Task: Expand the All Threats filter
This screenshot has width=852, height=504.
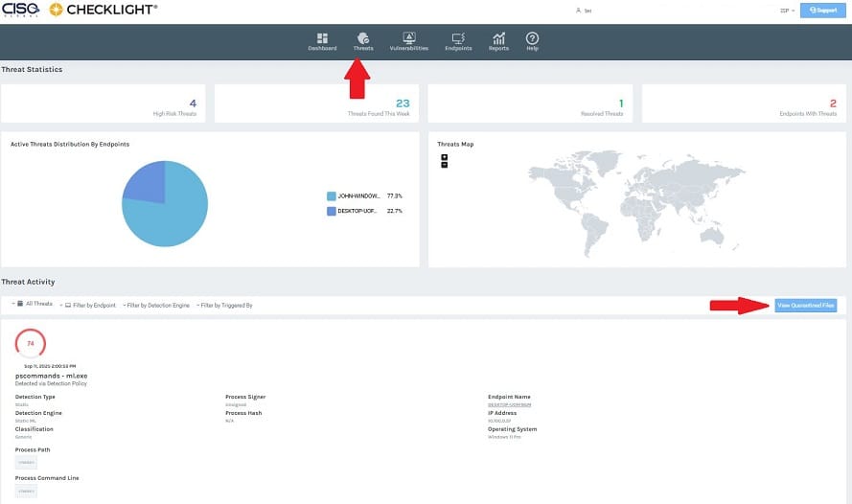Action: [x=34, y=304]
